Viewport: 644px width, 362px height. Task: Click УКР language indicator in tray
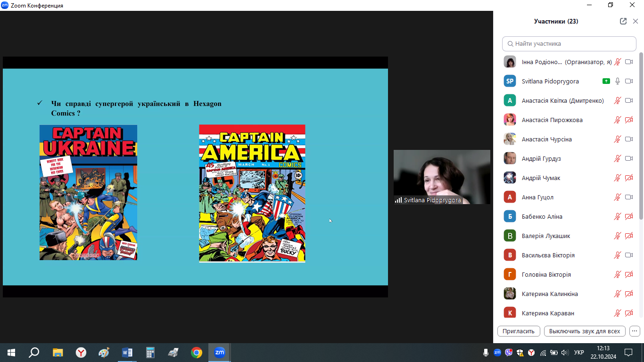(x=579, y=353)
